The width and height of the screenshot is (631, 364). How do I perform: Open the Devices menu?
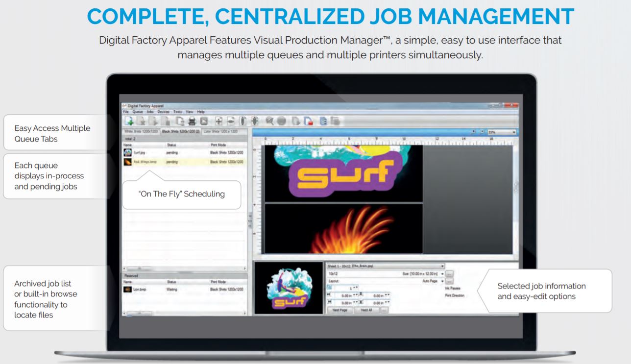[163, 112]
